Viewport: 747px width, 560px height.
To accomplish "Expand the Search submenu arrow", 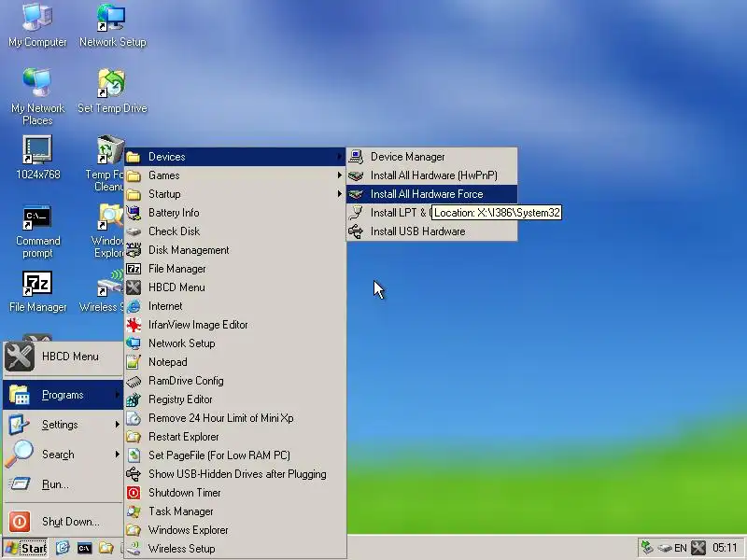I will pos(118,455).
